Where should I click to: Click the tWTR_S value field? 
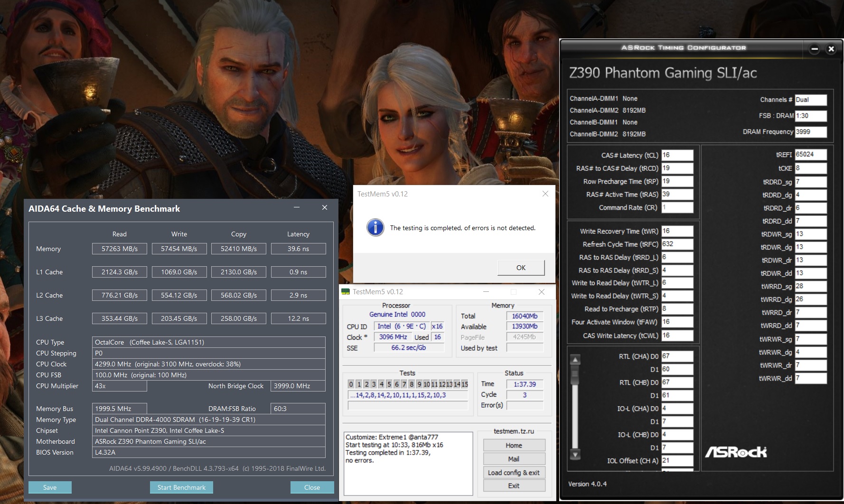click(677, 296)
